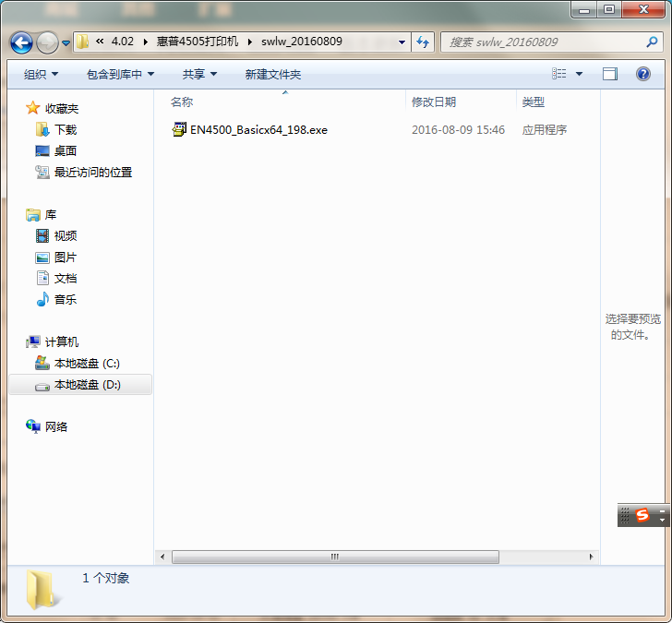This screenshot has height=623, width=672.
Task: Click the 桌面 monitor icon
Action: [x=42, y=150]
